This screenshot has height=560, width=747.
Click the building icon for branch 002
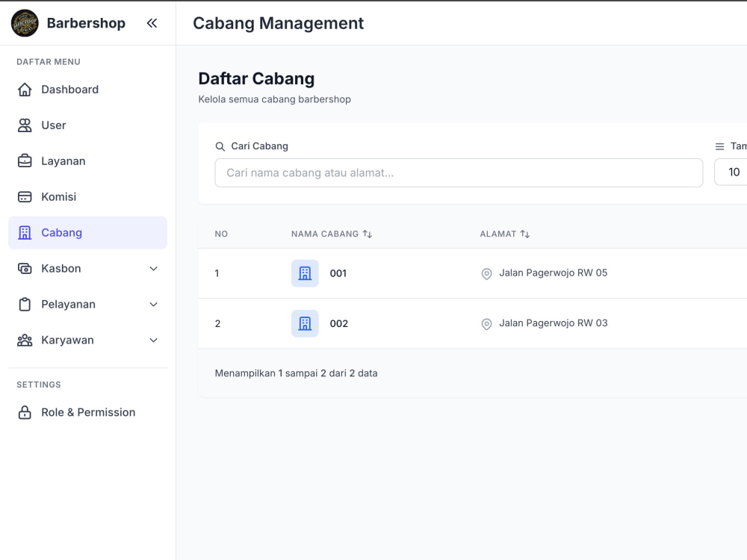point(305,324)
